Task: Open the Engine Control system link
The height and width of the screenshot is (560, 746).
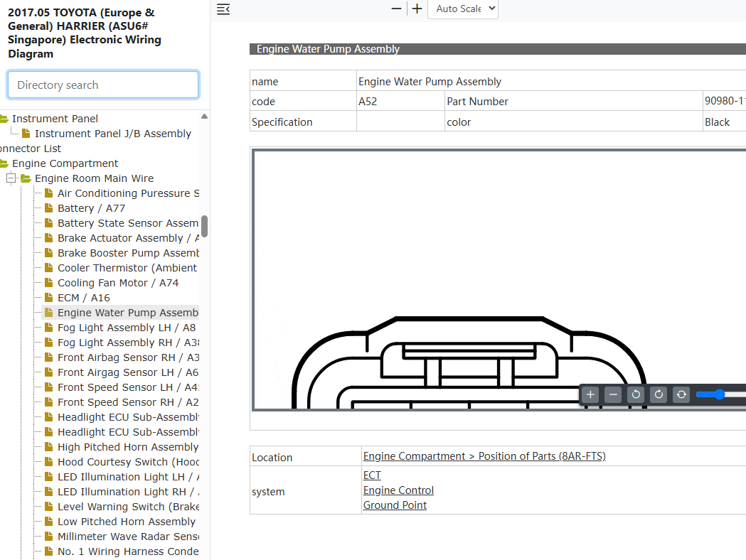Action: click(x=398, y=490)
